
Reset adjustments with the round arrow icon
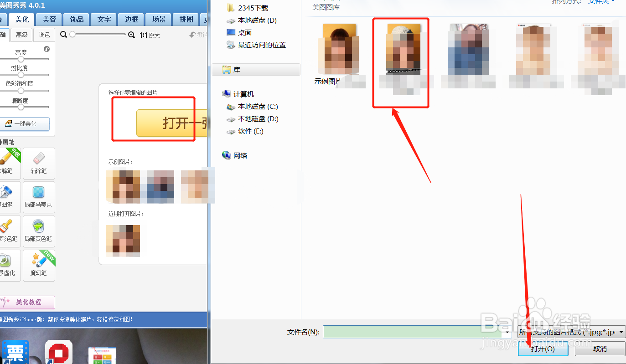[x=47, y=49]
